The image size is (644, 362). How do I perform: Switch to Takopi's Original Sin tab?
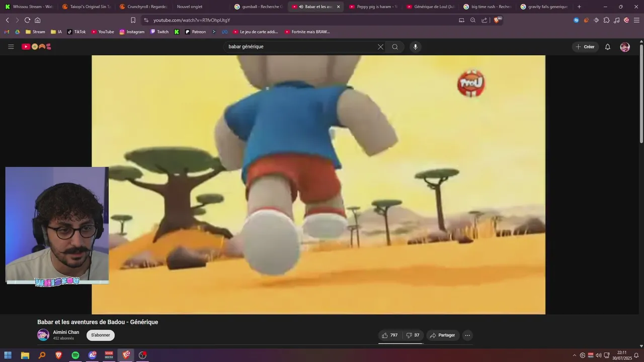coord(86,7)
